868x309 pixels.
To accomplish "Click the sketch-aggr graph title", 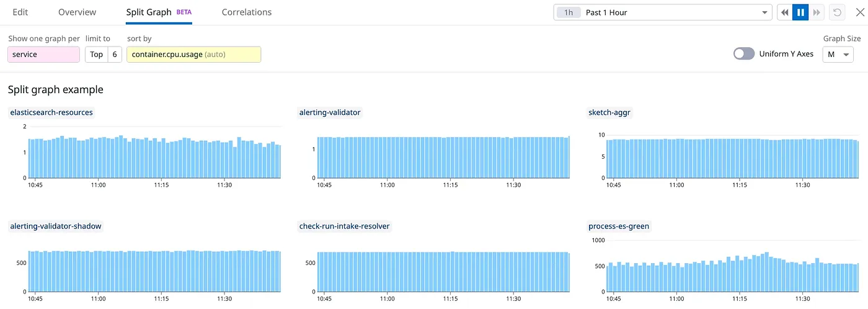I will point(609,112).
